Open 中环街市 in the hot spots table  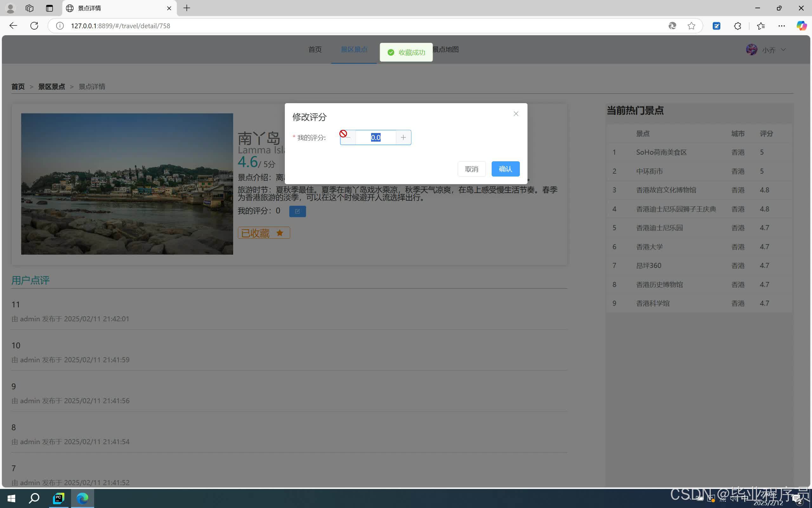tap(649, 171)
